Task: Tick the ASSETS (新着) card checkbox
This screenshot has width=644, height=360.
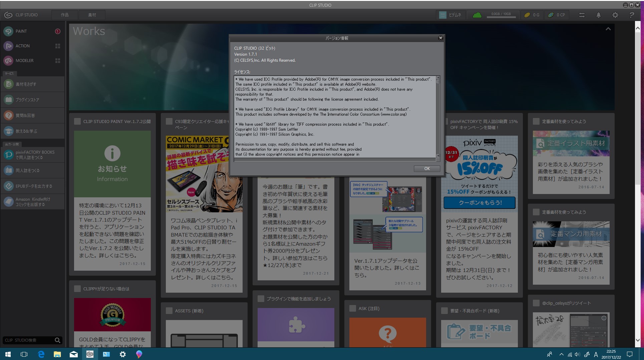Action: pos(169,311)
